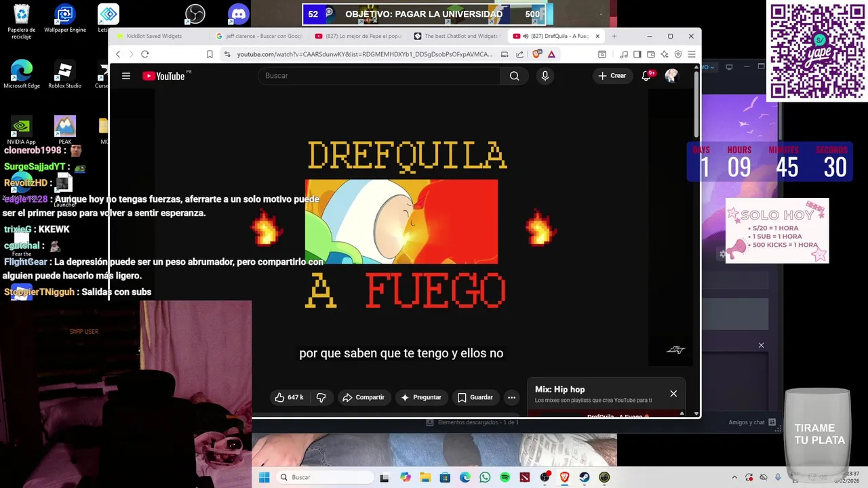Viewport: 868px width, 488px height.
Task: Open Microsoft Store from the taskbar
Action: [445, 477]
